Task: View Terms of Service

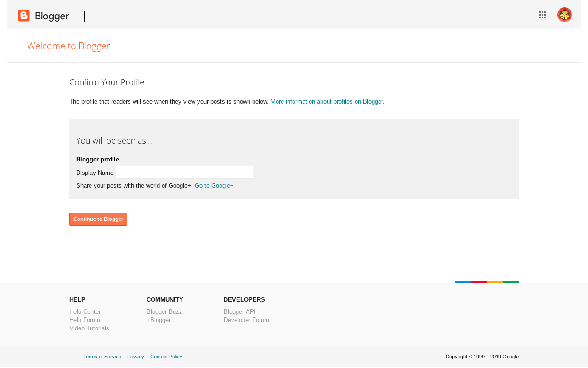Action: (102, 356)
